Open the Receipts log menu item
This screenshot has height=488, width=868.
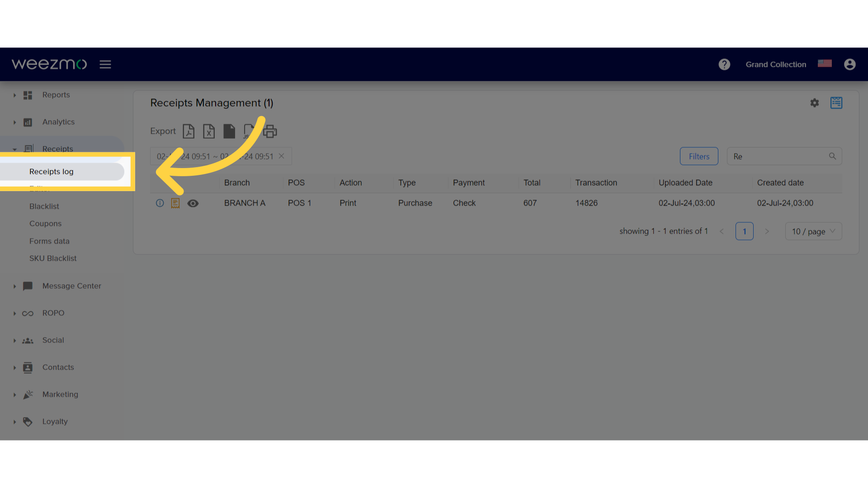(x=51, y=172)
